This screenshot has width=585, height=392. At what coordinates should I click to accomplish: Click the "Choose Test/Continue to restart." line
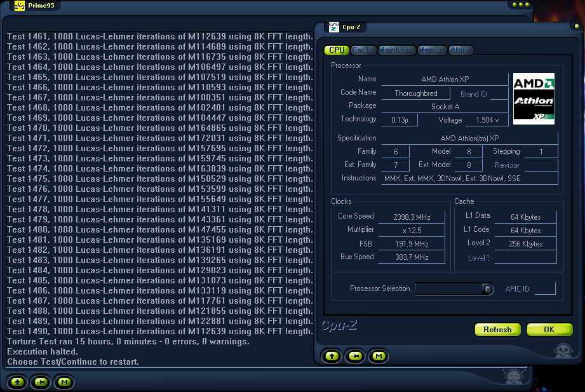pyautogui.click(x=73, y=362)
